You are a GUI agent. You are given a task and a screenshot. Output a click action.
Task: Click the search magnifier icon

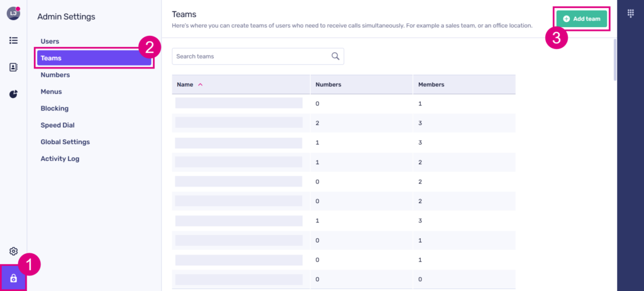335,56
